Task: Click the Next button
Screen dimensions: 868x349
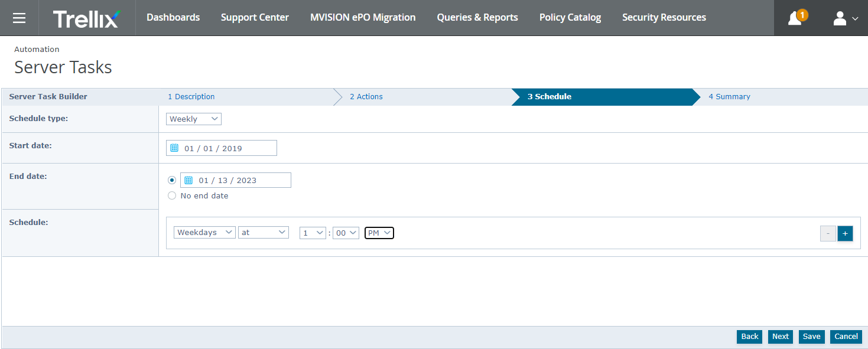Action: (x=781, y=337)
